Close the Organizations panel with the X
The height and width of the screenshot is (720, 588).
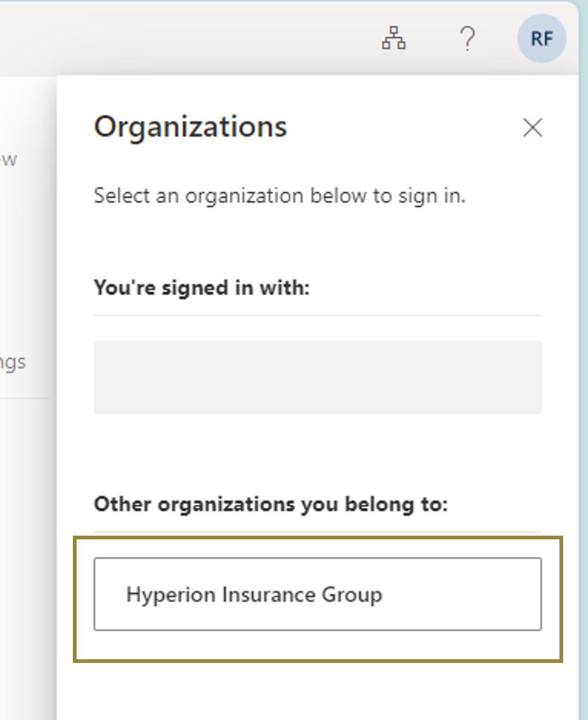(532, 127)
